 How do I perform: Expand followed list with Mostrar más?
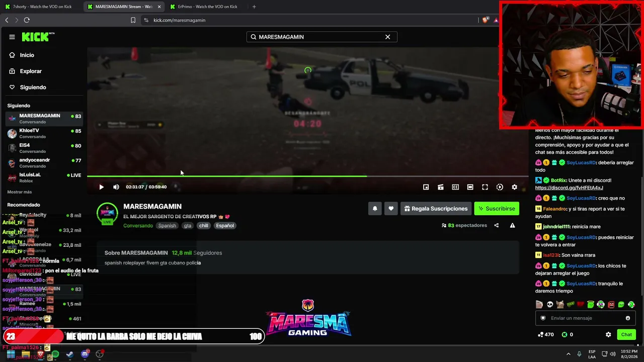tap(20, 192)
